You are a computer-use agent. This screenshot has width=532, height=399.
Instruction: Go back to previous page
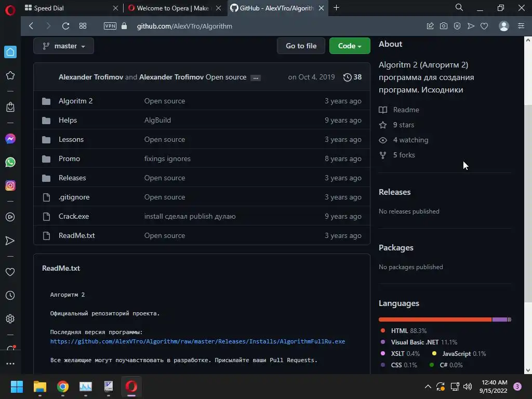[31, 26]
